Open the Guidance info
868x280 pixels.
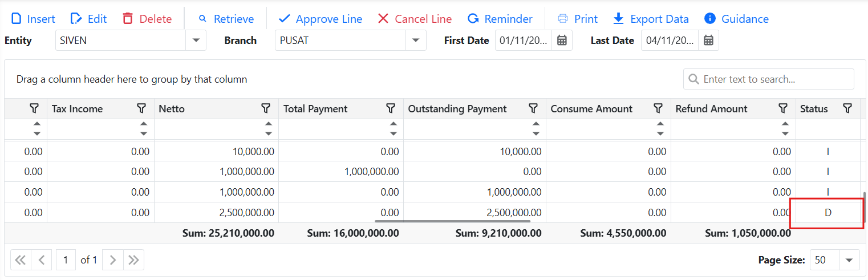tap(736, 19)
